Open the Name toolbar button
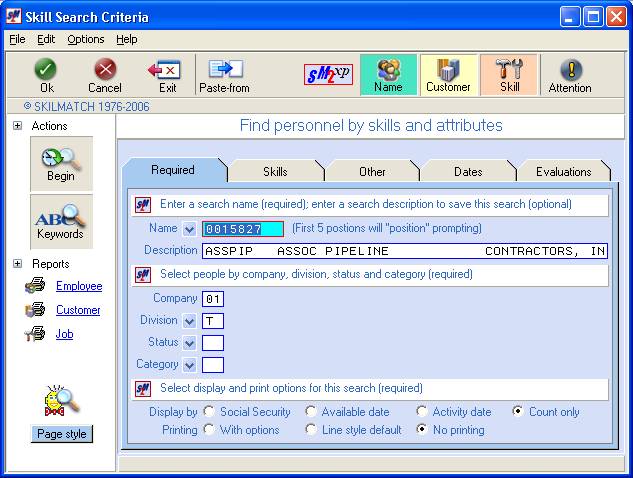This screenshot has width=633, height=478. (388, 75)
